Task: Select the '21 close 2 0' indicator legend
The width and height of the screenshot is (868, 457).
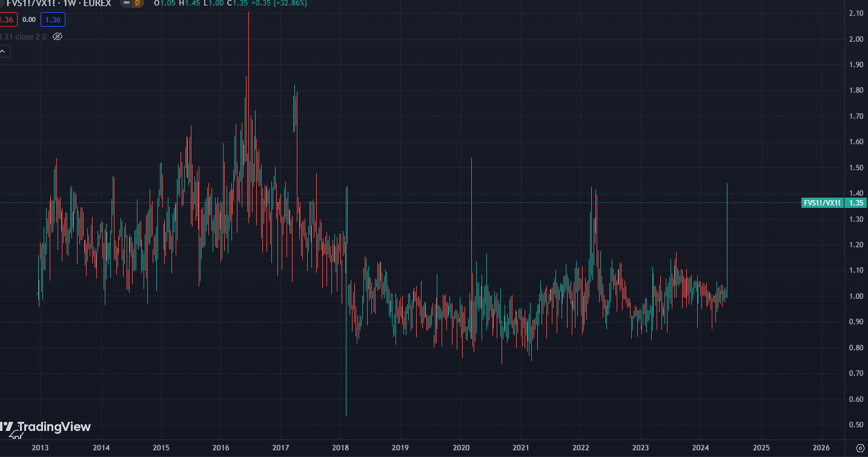Action: (24, 36)
